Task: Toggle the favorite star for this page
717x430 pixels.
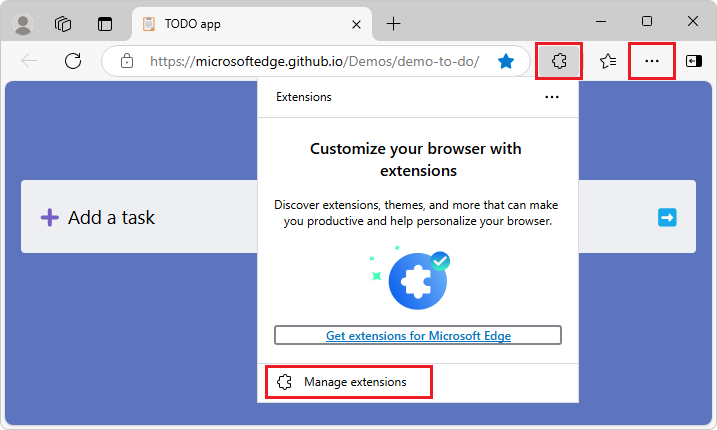Action: click(x=506, y=61)
